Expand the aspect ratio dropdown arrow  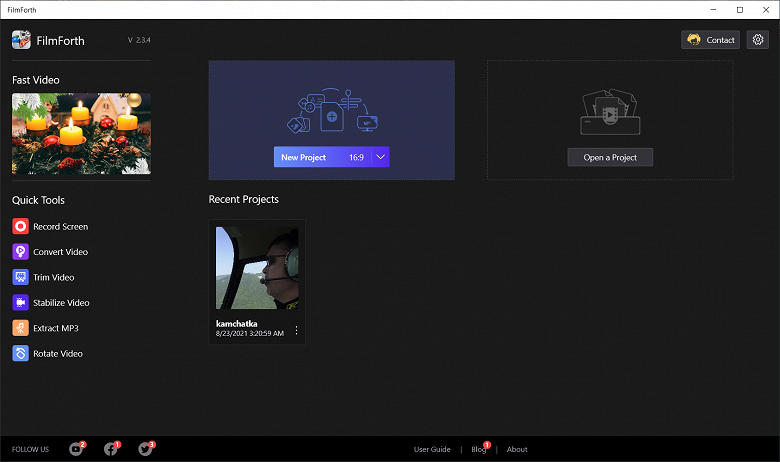(x=381, y=157)
